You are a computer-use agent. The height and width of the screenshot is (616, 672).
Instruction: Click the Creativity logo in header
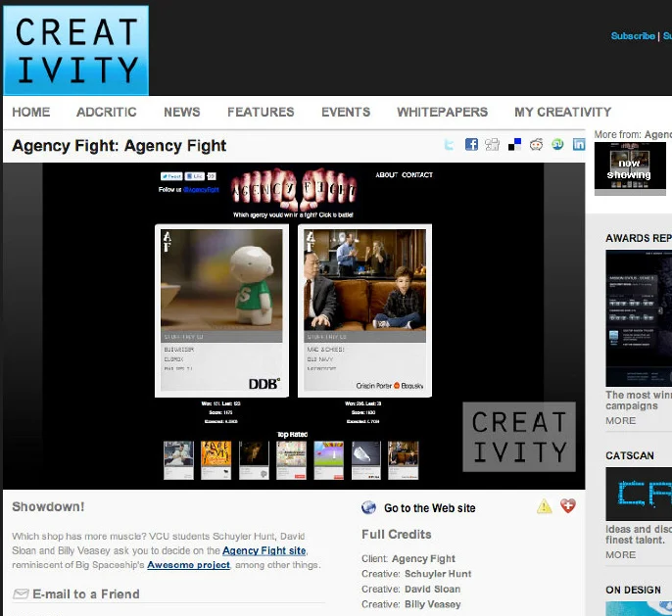pyautogui.click(x=75, y=50)
